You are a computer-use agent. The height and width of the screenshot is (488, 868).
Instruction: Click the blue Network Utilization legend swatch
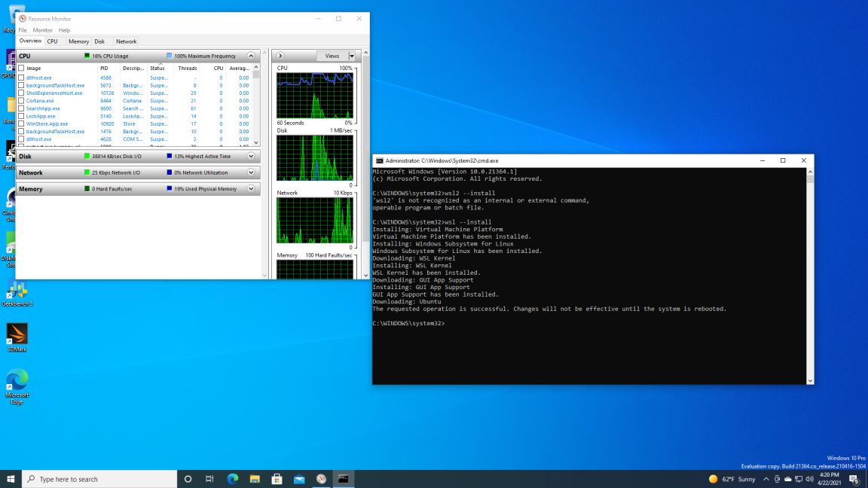[170, 172]
